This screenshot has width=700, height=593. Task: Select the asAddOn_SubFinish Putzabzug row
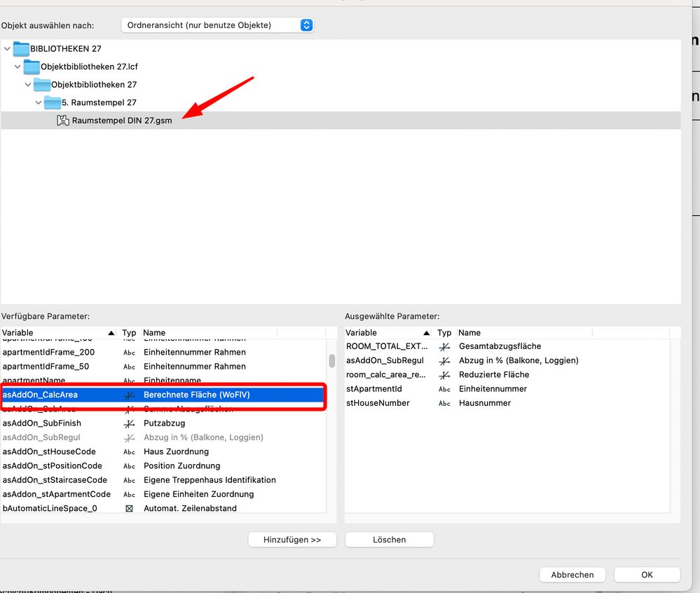163,423
